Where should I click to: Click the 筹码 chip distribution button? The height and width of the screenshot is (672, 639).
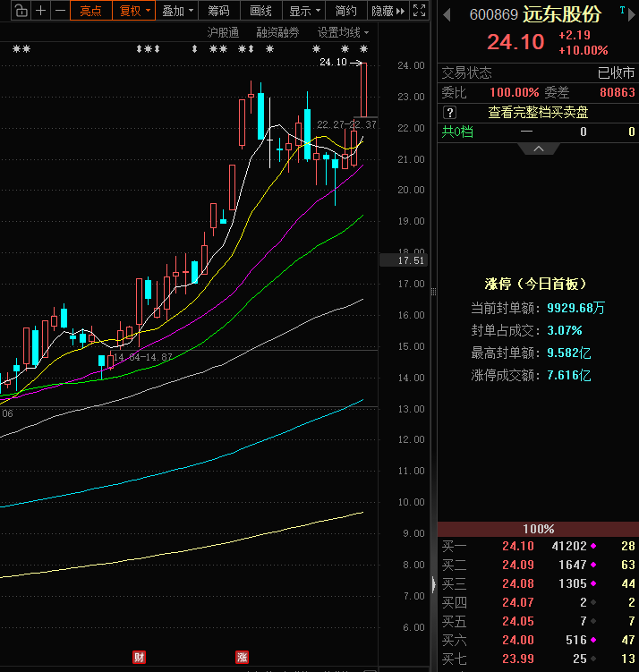(x=218, y=10)
